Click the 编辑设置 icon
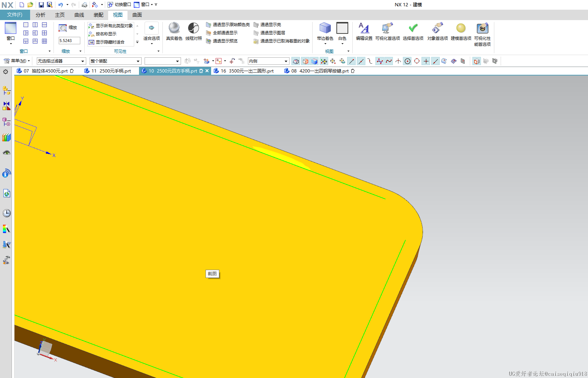Image resolution: width=588 pixels, height=378 pixels. point(364,28)
